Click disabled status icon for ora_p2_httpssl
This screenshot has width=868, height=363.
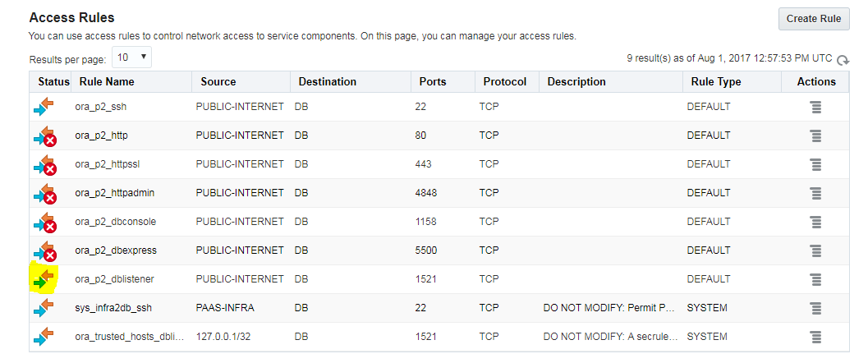tap(44, 164)
